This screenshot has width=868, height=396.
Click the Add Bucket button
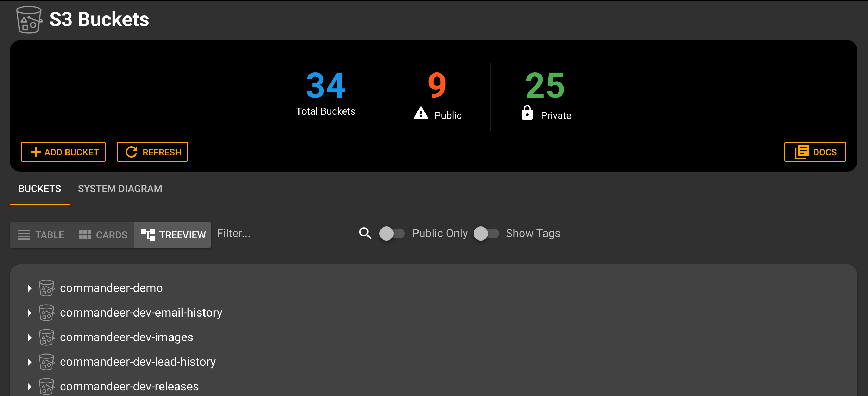[x=63, y=152]
